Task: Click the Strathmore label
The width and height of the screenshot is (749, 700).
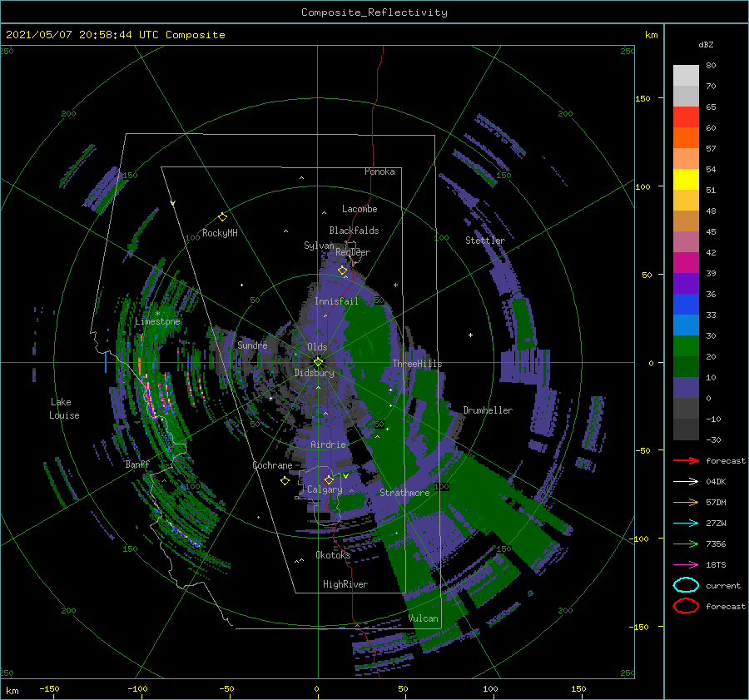Action: [404, 493]
